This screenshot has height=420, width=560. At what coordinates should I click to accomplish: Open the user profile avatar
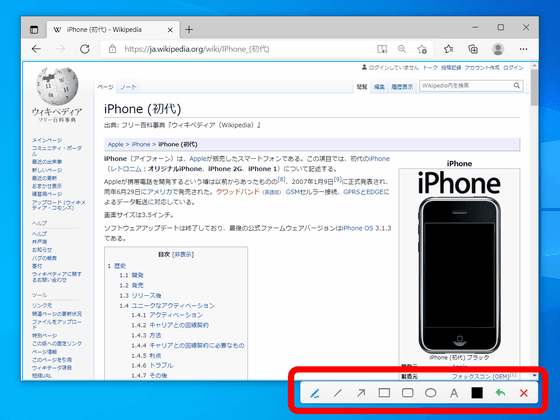pyautogui.click(x=498, y=49)
